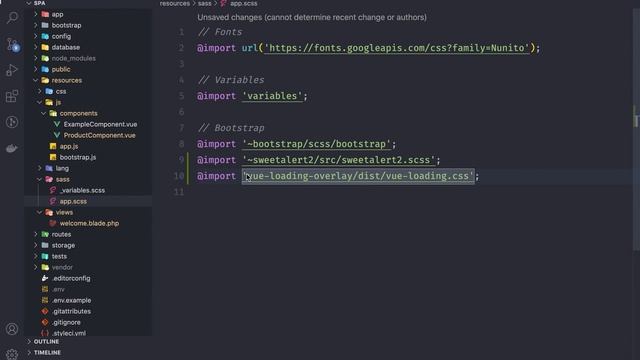Open Source Control view icon
Screen dimensions: 640x360
click(12, 44)
